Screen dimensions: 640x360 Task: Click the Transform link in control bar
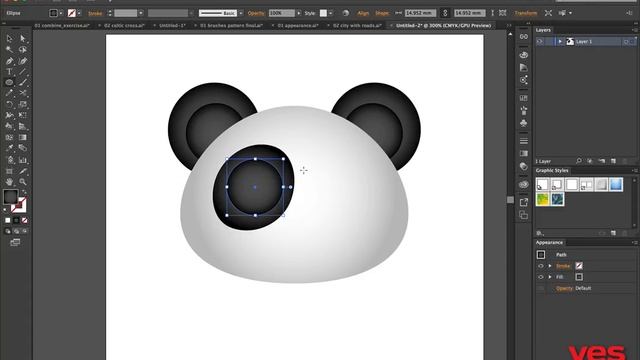(526, 13)
